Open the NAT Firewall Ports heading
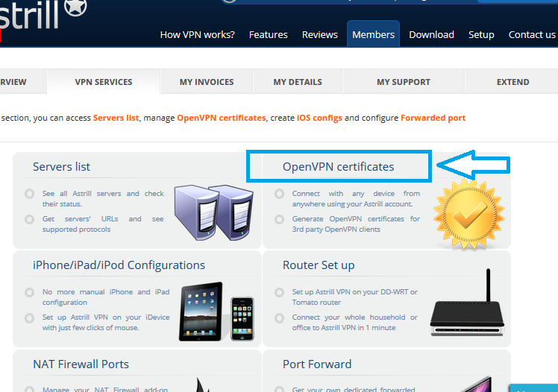The height and width of the screenshot is (392, 558). click(81, 364)
